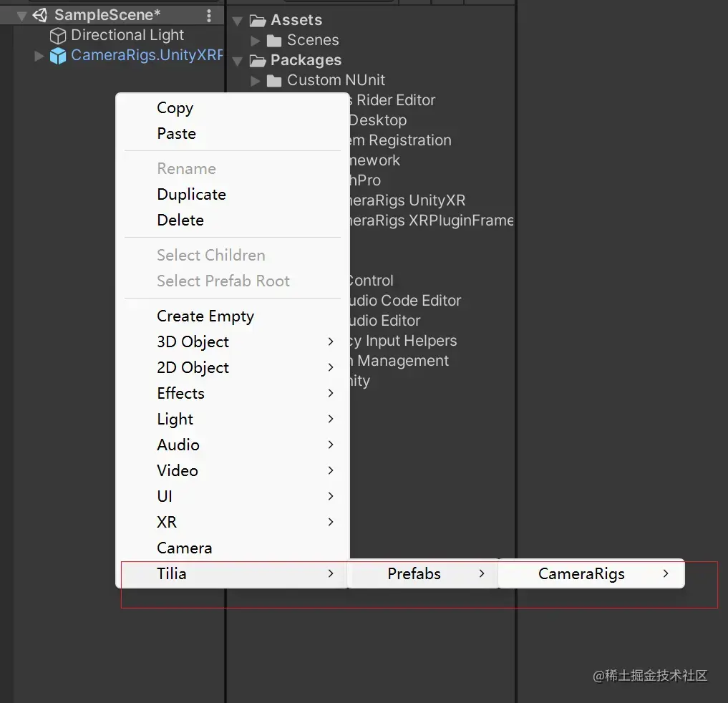728x703 pixels.
Task: Select the 'Management' package row
Action: pos(399,361)
